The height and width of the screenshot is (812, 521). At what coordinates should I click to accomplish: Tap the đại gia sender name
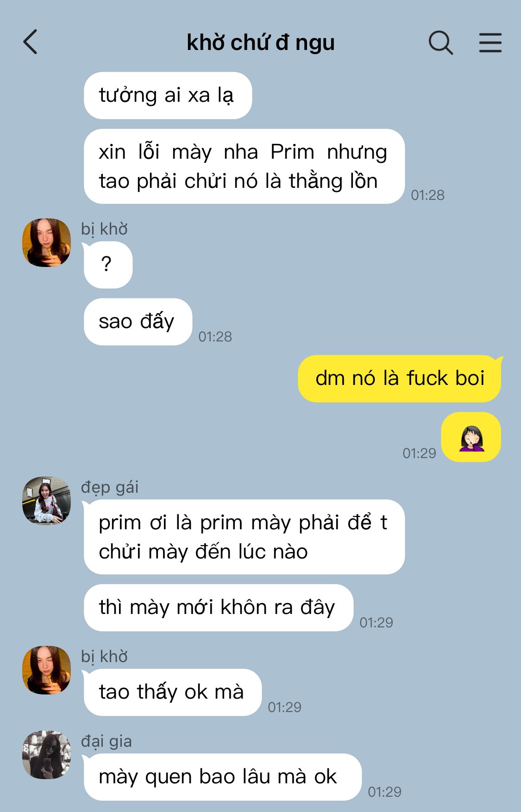107,741
